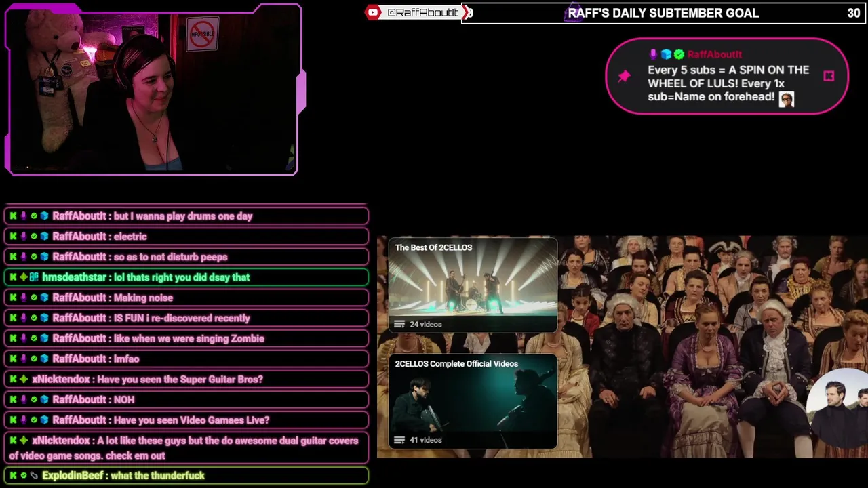Dismiss the pinned message with its X icon
Image resolution: width=868 pixels, height=488 pixels.
pos(829,76)
